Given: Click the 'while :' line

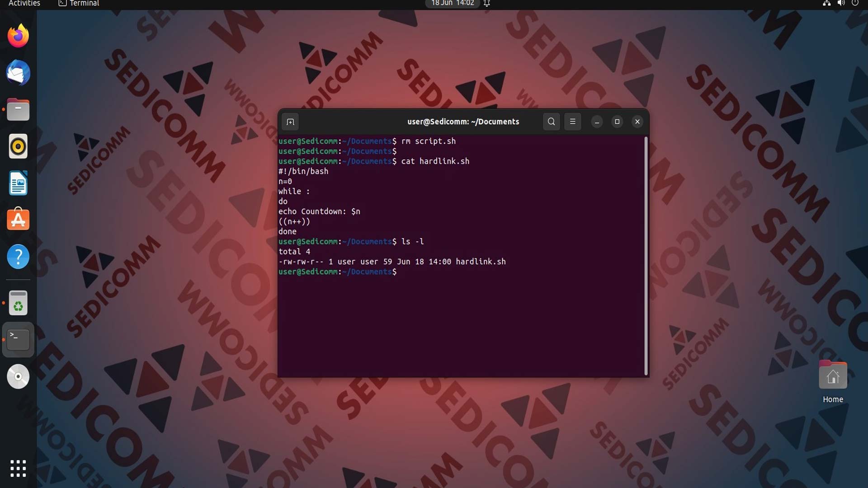Looking at the screenshot, I should click(294, 192).
